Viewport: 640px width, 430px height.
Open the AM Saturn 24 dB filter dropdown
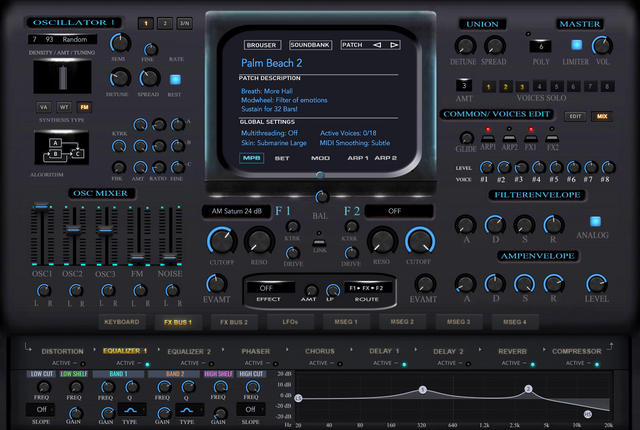236,211
